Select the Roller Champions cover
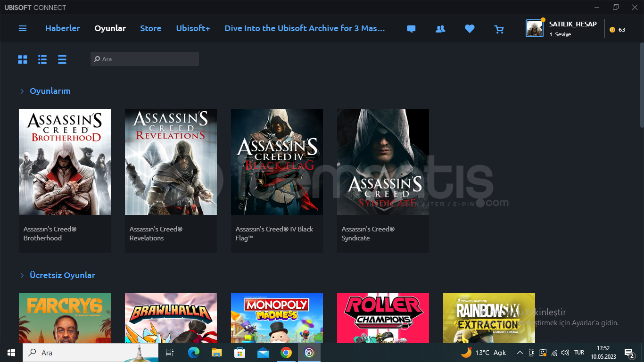This screenshot has width=644, height=362. coord(383,318)
